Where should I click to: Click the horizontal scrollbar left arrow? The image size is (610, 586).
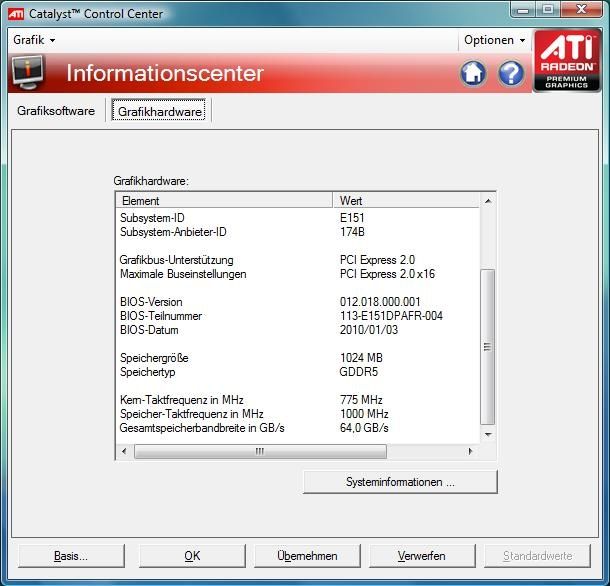click(x=124, y=451)
